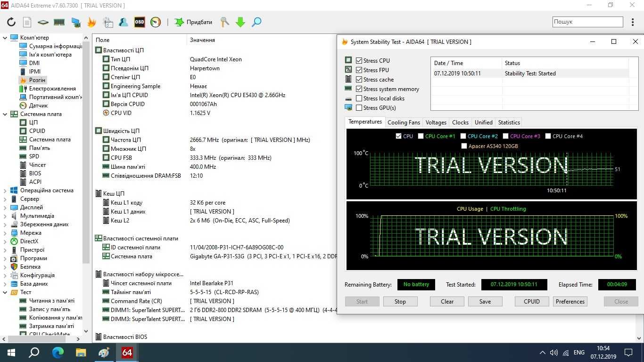
Task: Click the magnifier search toolbar icon
Action: coord(256,22)
